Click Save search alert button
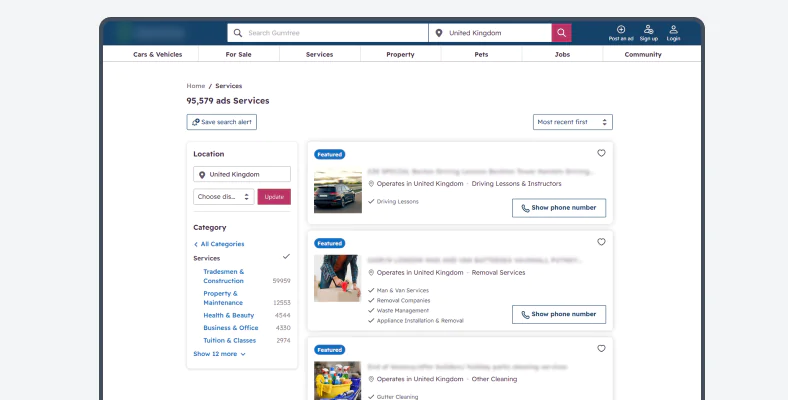 [x=221, y=122]
